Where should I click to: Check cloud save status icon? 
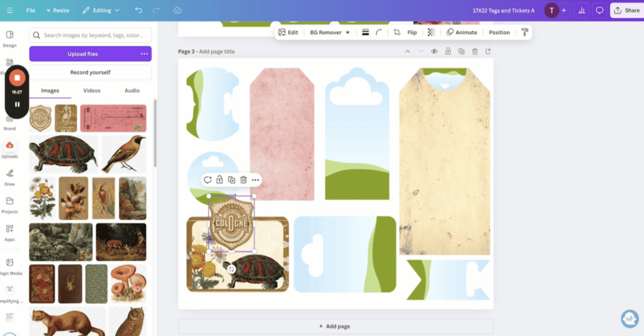[177, 10]
